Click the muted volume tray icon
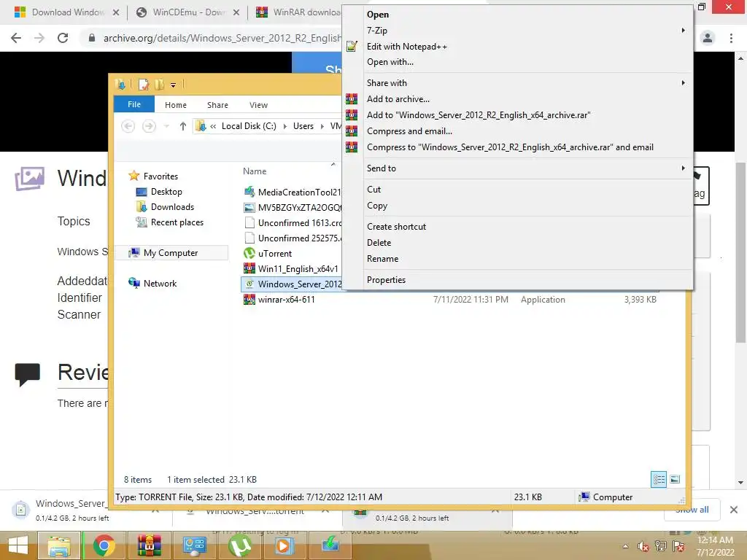747x560 pixels. point(643,546)
